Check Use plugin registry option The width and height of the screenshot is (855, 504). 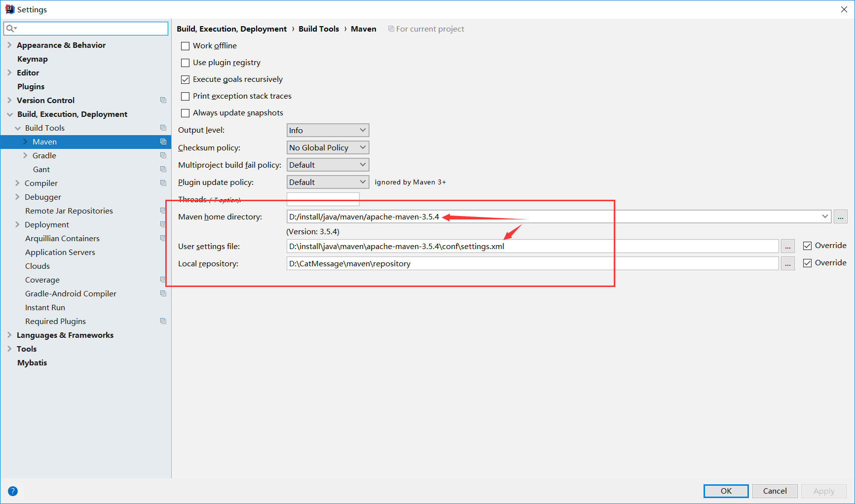point(186,63)
